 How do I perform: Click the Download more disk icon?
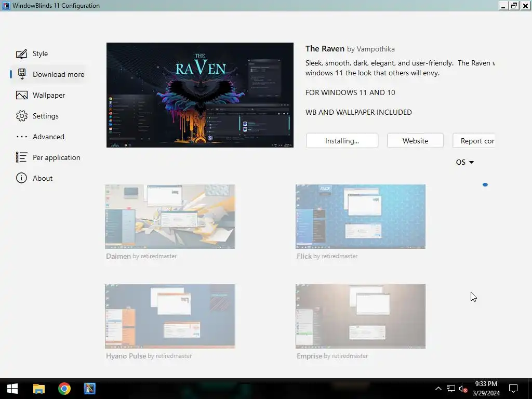(x=22, y=74)
